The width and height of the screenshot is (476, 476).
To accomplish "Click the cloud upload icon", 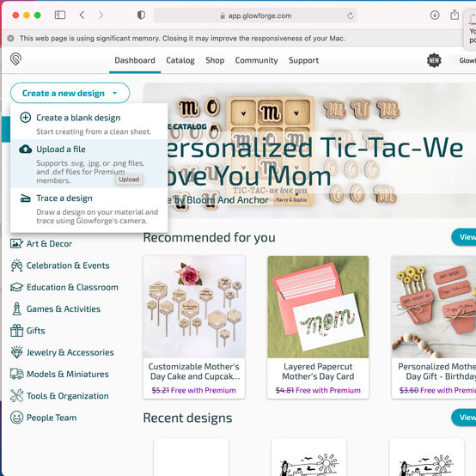I will (26, 149).
